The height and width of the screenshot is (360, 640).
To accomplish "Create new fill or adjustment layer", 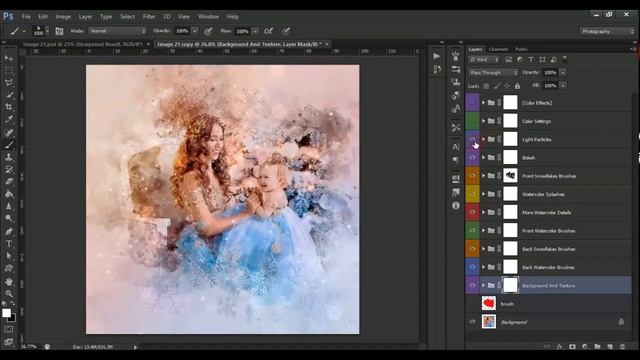I will click(x=585, y=347).
